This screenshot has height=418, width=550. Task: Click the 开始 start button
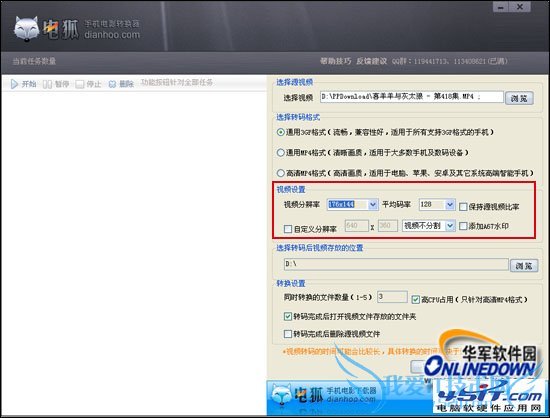(x=24, y=84)
